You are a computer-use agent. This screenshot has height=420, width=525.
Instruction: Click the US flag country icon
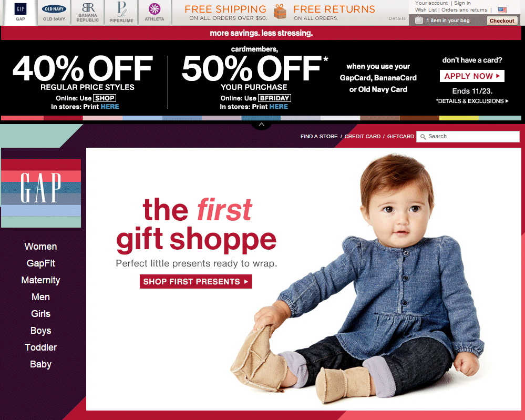pos(502,10)
